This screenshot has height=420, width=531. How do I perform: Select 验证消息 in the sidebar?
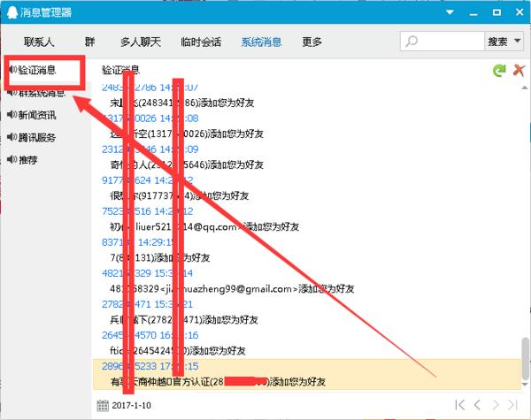coord(37,70)
